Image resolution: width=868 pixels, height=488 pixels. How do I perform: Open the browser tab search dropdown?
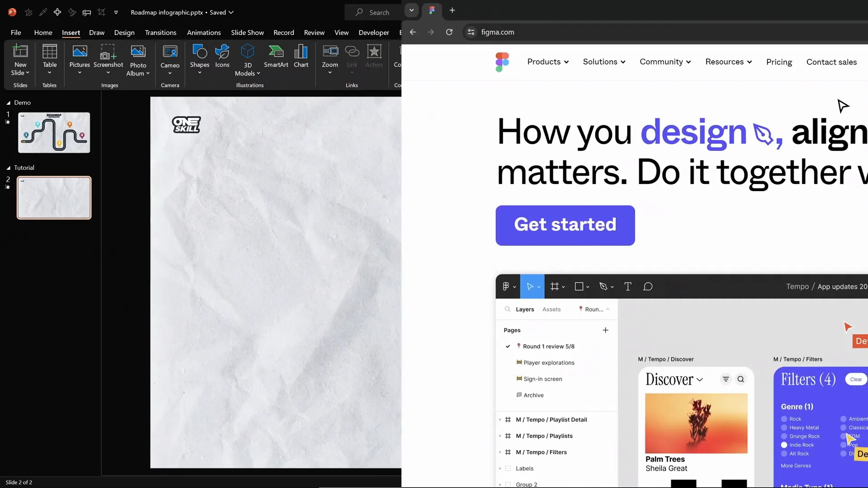pos(411,10)
